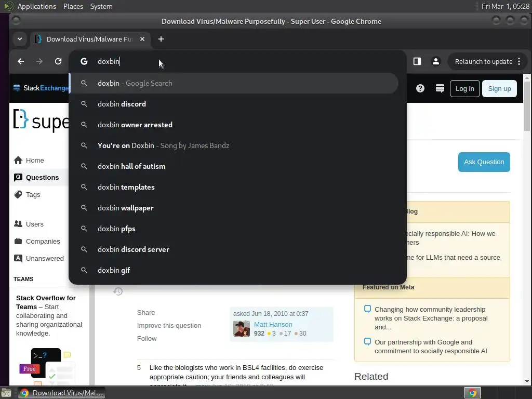Open the Applications menu

pos(37,6)
